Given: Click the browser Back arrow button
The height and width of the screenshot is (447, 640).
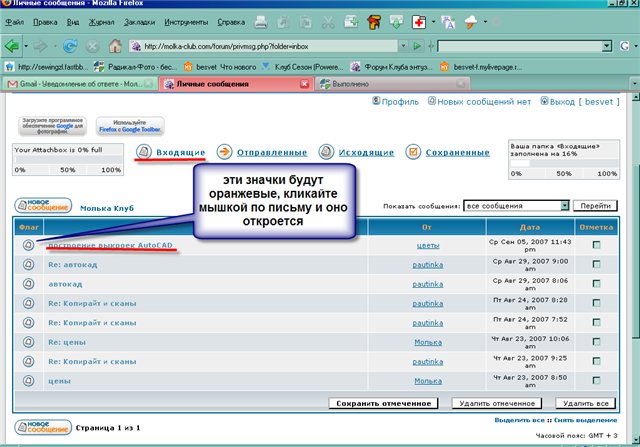Looking at the screenshot, I should click(14, 45).
